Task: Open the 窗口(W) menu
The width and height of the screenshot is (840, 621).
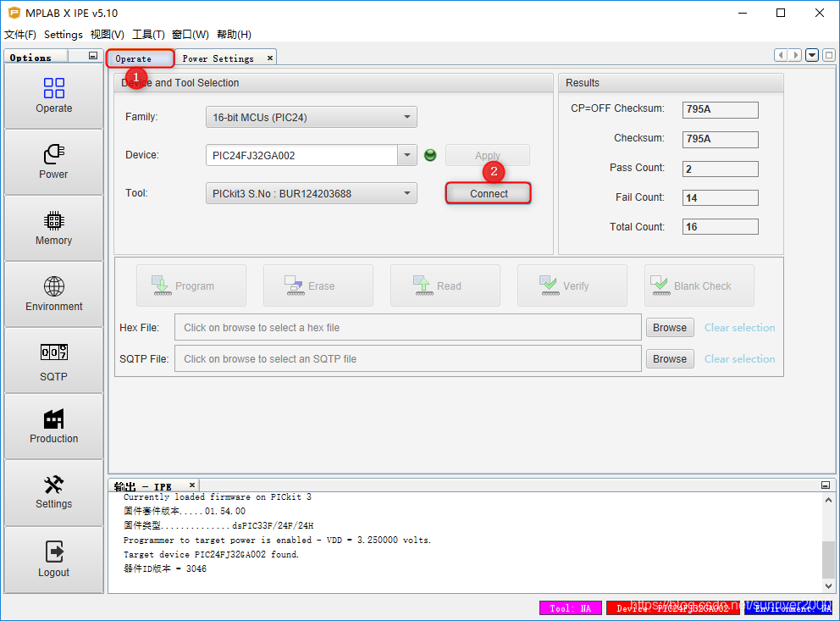Action: 191,34
